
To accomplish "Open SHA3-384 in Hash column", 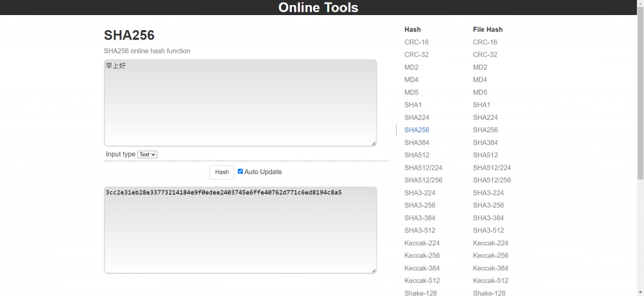I will click(x=419, y=217).
